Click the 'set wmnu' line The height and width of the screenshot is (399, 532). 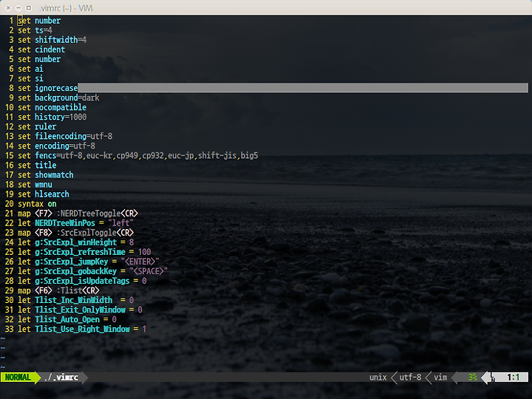point(35,185)
